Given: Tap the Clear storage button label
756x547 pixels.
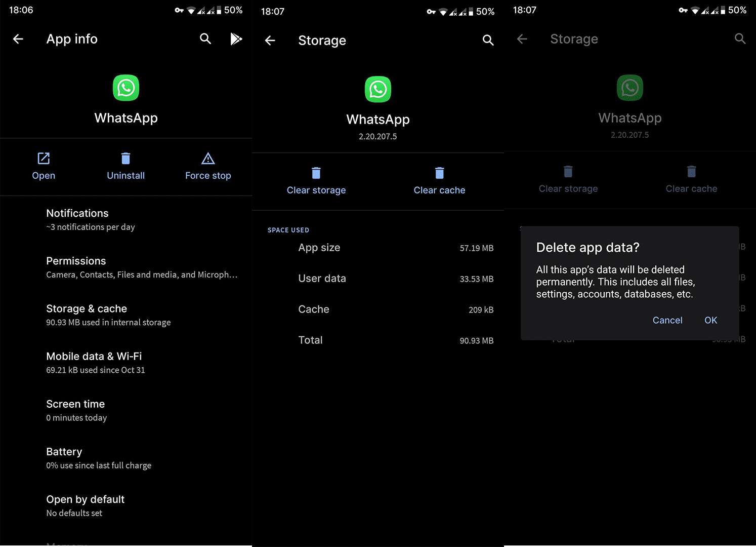Looking at the screenshot, I should pos(316,190).
